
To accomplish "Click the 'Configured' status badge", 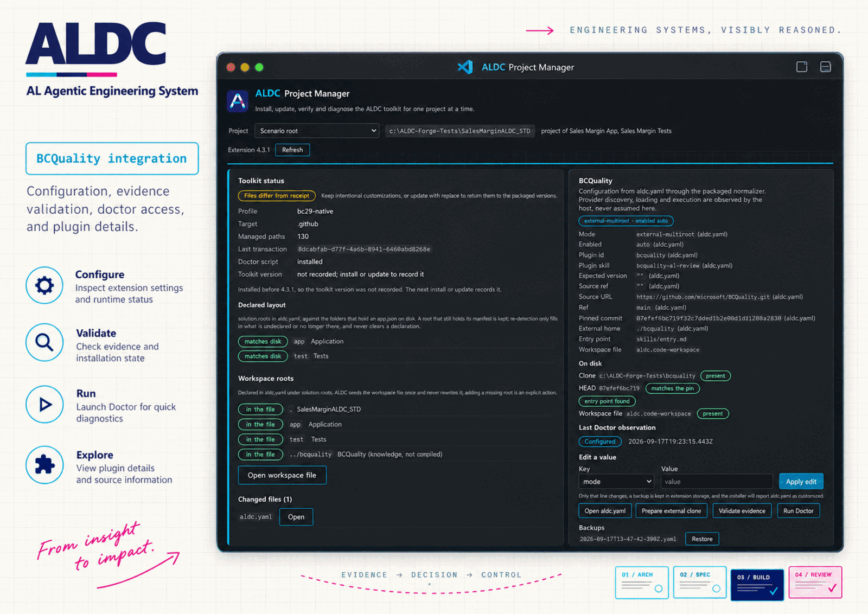I will [600, 442].
